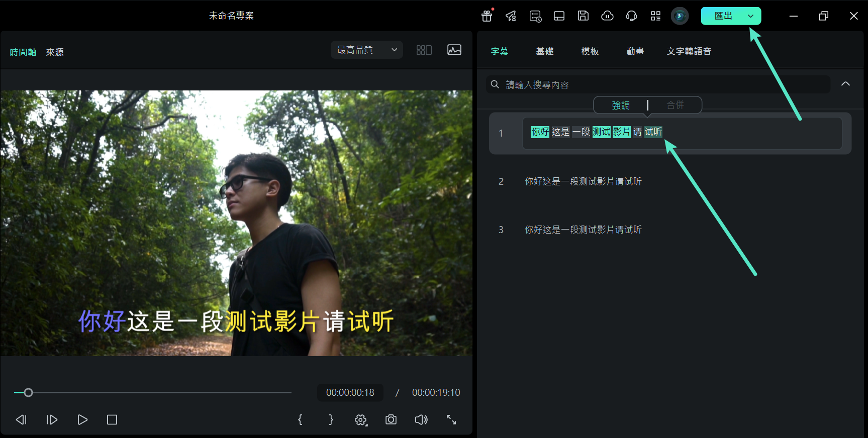Open cloud upload icon
This screenshot has width=868, height=438.
607,16
